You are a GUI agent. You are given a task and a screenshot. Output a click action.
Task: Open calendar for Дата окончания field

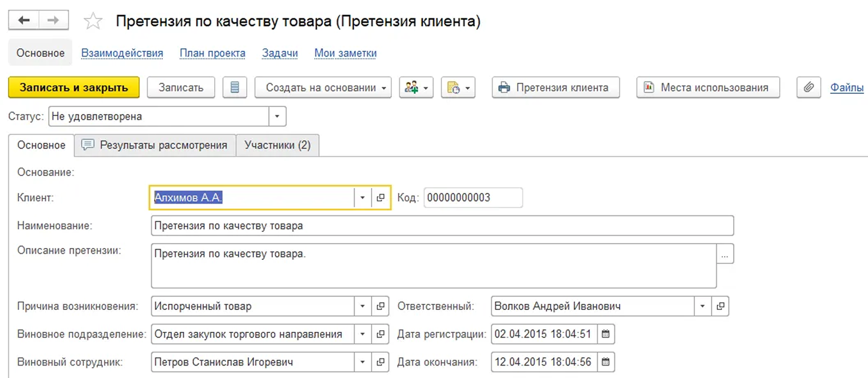pyautogui.click(x=605, y=362)
